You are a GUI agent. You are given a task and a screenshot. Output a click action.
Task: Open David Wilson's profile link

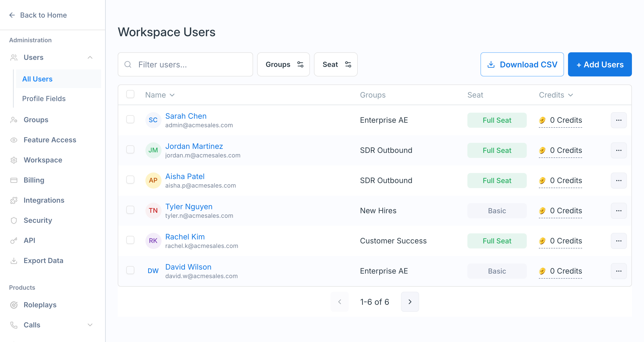[x=188, y=267]
